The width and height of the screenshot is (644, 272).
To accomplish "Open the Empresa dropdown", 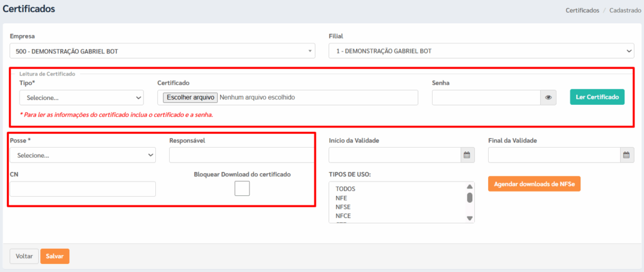I will (x=162, y=52).
